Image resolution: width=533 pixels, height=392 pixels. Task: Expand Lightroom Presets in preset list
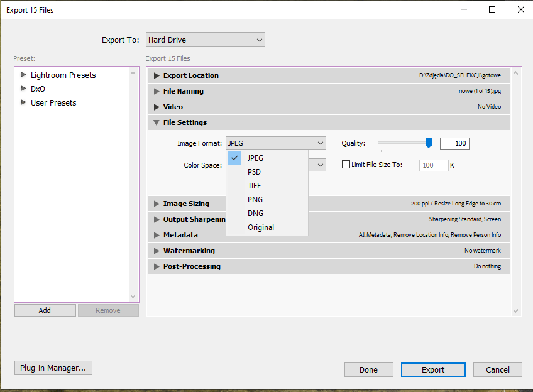pyautogui.click(x=24, y=75)
